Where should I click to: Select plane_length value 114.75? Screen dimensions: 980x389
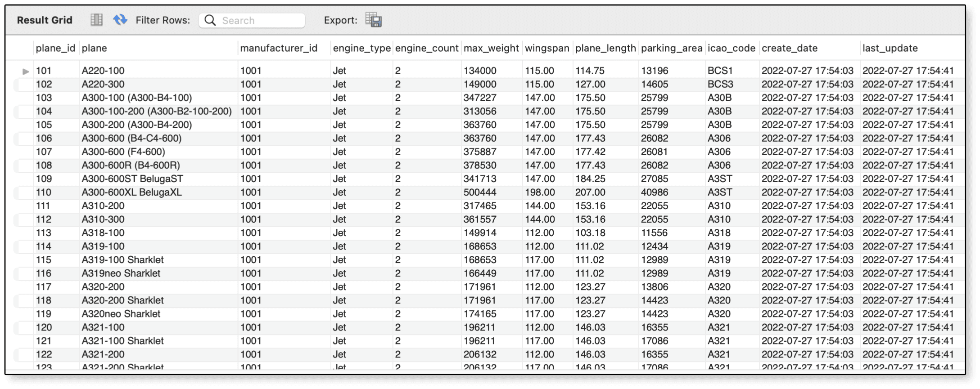pyautogui.click(x=590, y=71)
